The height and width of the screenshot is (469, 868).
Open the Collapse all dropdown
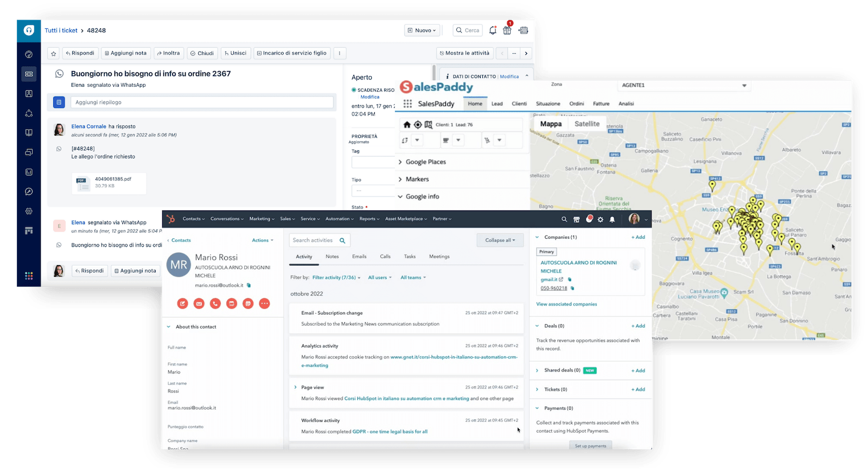click(500, 240)
